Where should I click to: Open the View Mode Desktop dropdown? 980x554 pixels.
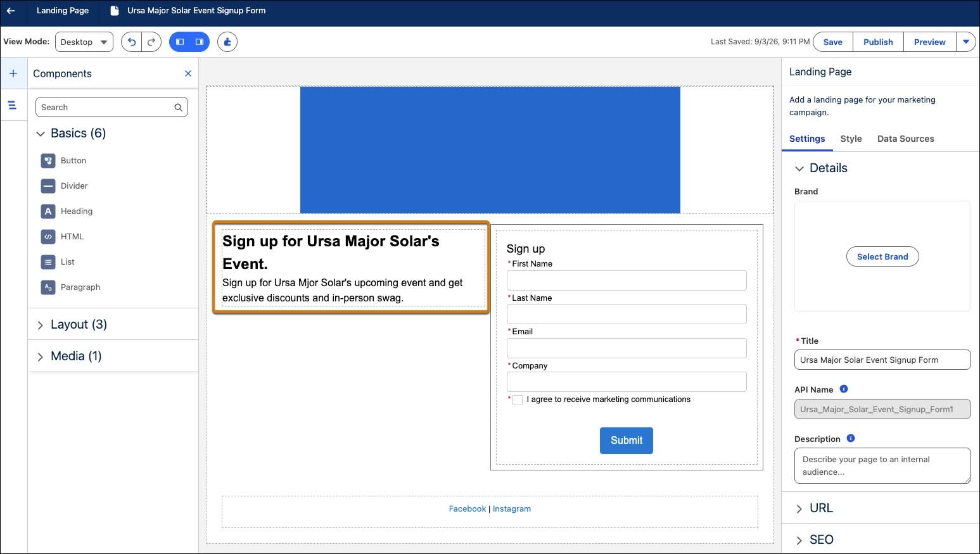click(x=84, y=42)
